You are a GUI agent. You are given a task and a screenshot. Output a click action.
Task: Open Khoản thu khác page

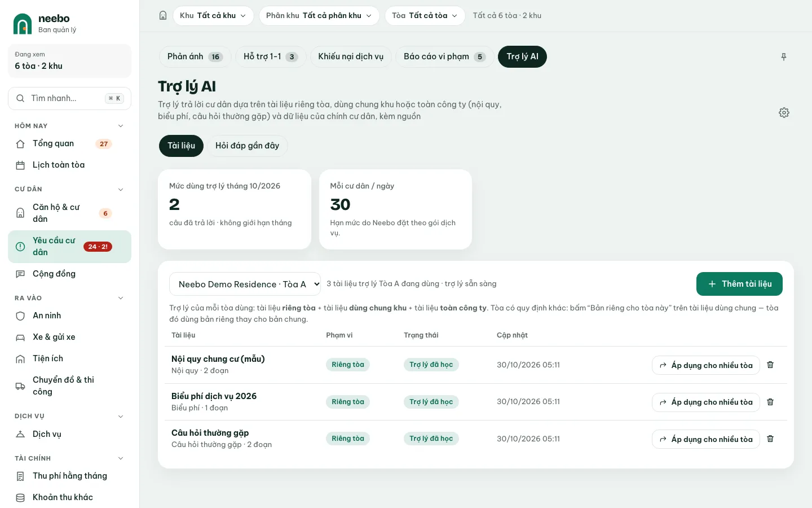coord(69,497)
